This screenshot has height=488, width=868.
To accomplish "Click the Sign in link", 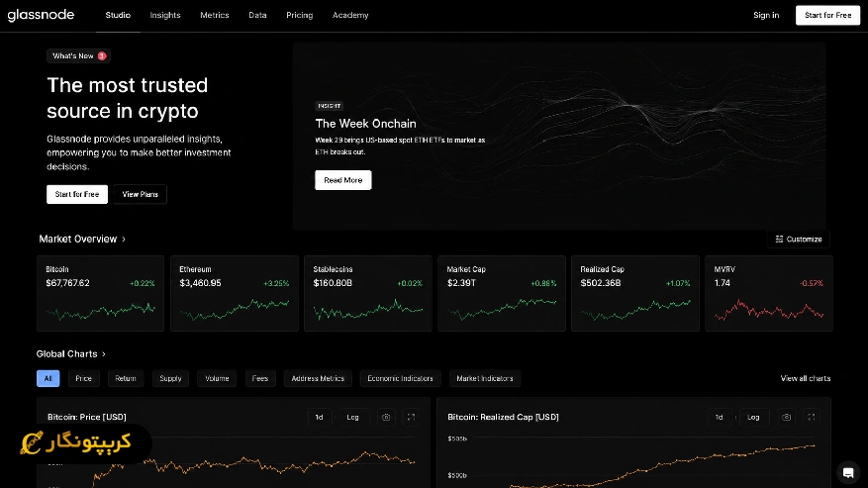I will point(766,15).
